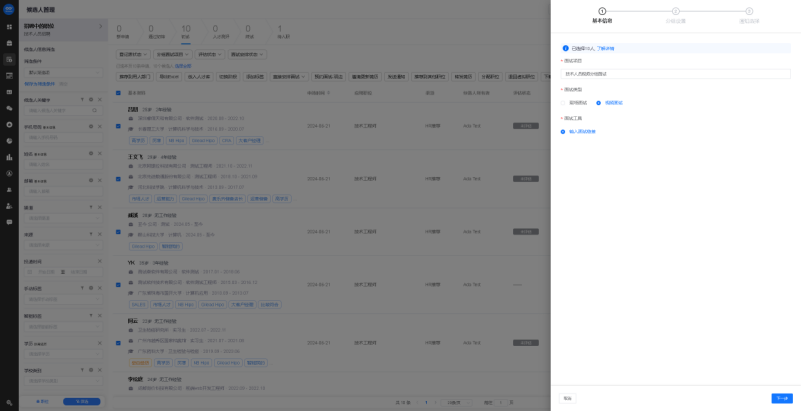This screenshot has width=802, height=411.
Task: Open the briefcase icon in left sidebar
Action: (9, 43)
